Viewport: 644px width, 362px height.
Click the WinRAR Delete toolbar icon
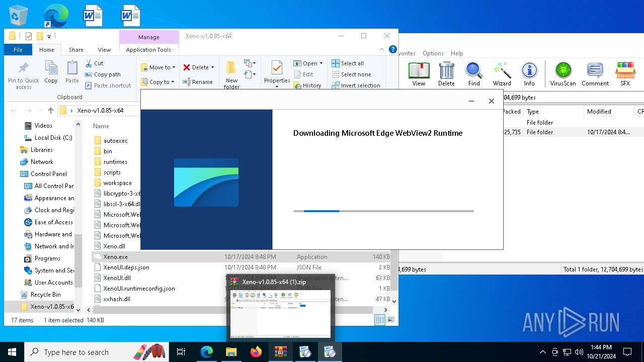coord(446,74)
